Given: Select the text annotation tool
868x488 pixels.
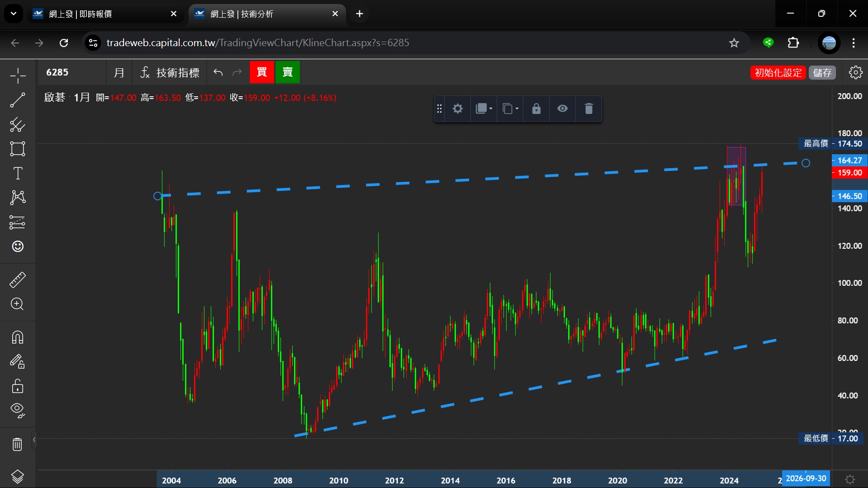Looking at the screenshot, I should pos(18,173).
